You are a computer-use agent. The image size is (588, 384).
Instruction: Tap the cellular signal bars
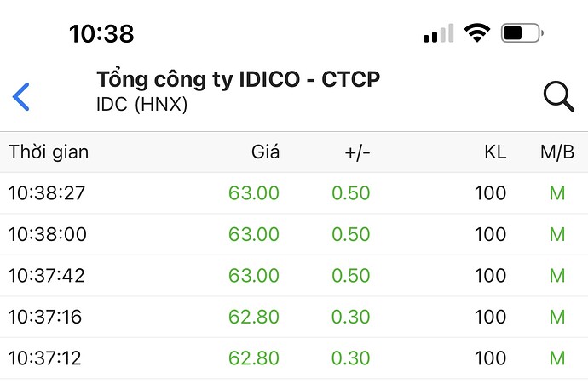pos(438,35)
